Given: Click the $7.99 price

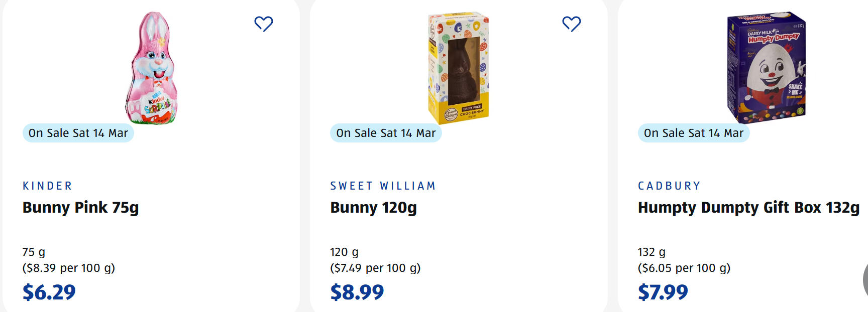Looking at the screenshot, I should click(x=663, y=292).
